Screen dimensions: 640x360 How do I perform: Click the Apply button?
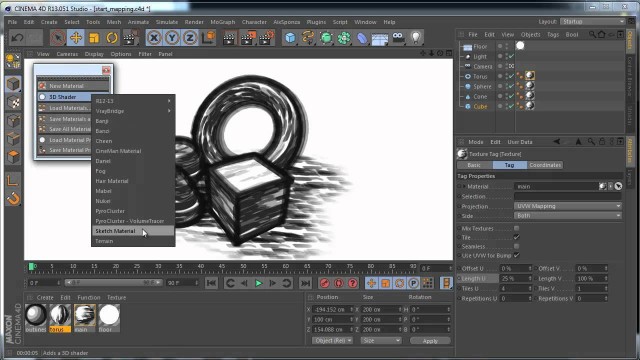430,341
